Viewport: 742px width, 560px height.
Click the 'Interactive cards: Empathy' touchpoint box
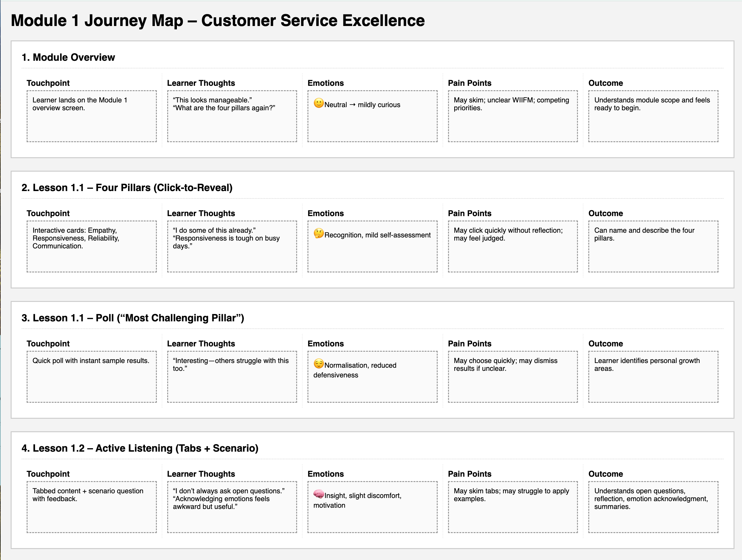click(x=91, y=246)
